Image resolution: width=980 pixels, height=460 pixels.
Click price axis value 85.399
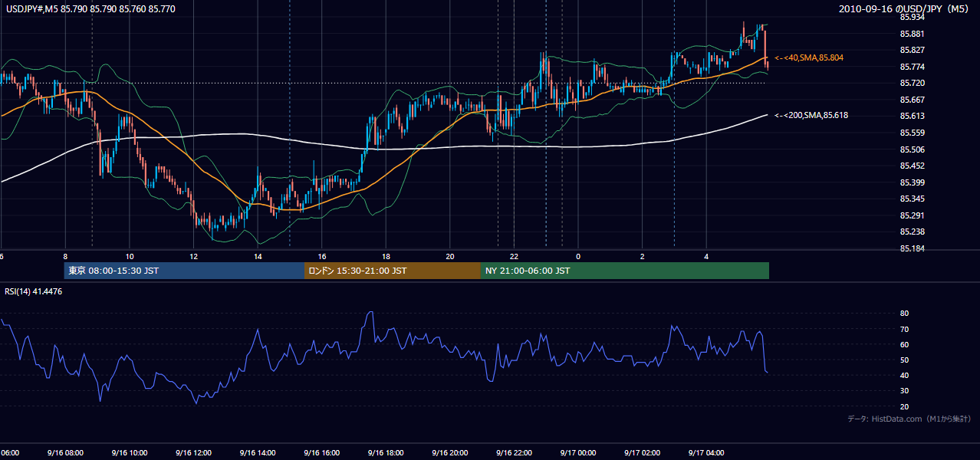(913, 182)
